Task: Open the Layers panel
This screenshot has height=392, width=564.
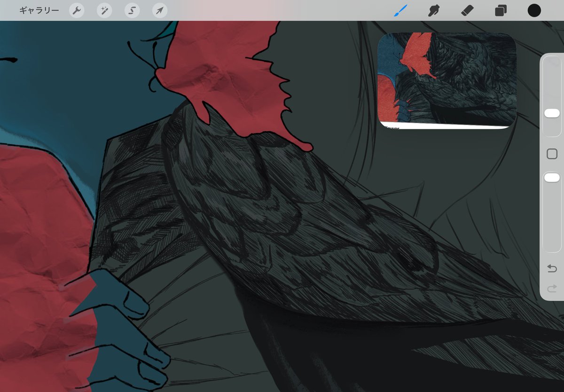Action: point(501,10)
